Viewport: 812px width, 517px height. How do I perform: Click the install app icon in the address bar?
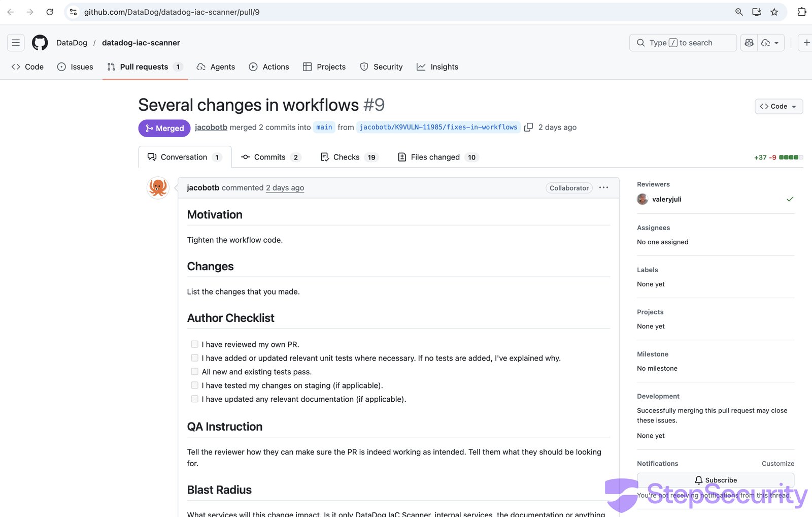click(757, 12)
